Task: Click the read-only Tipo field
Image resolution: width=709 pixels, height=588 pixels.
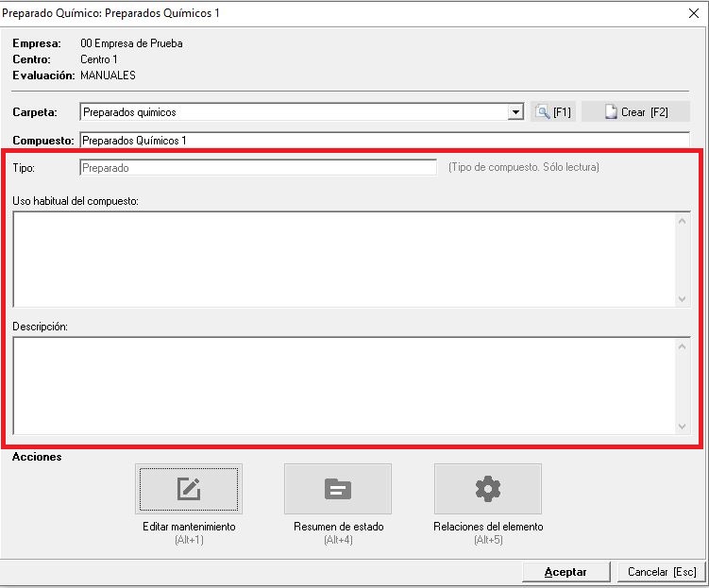Action: (x=258, y=167)
